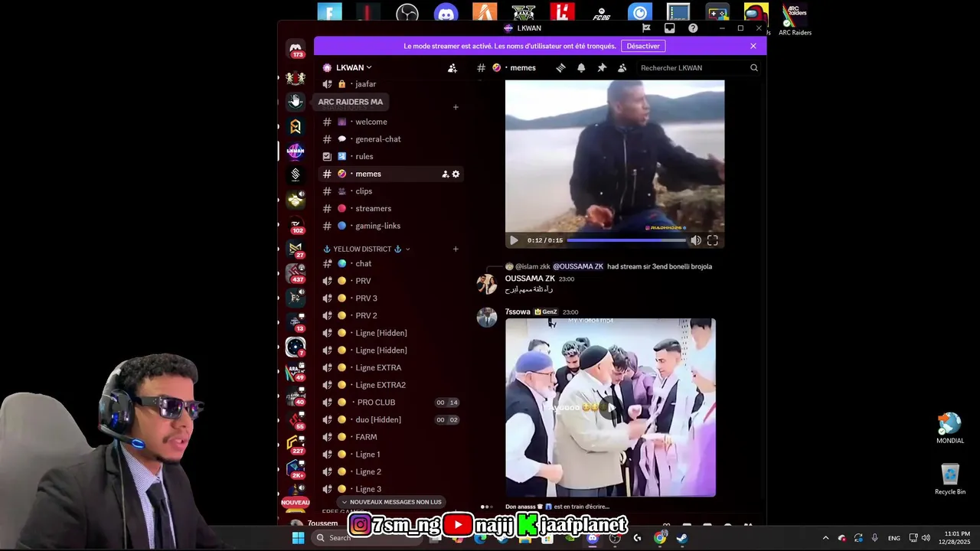Show pinned messages pin icon

[x=602, y=68]
